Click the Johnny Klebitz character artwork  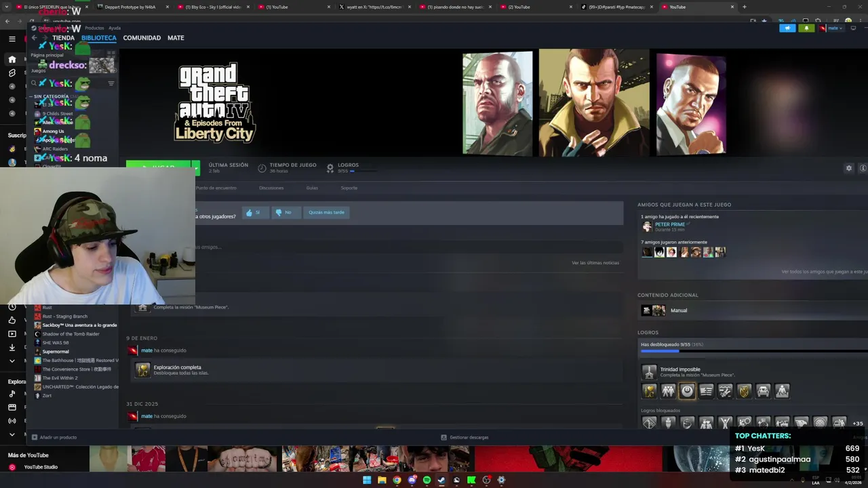tap(498, 104)
